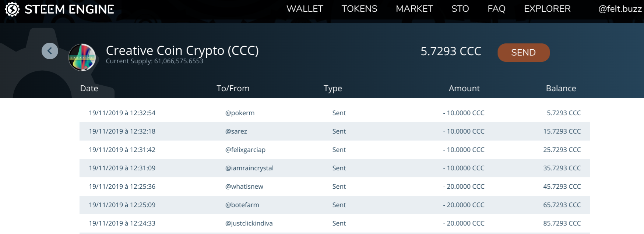This screenshot has height=234, width=644.
Task: Open the STO menu item
Action: coord(460,9)
